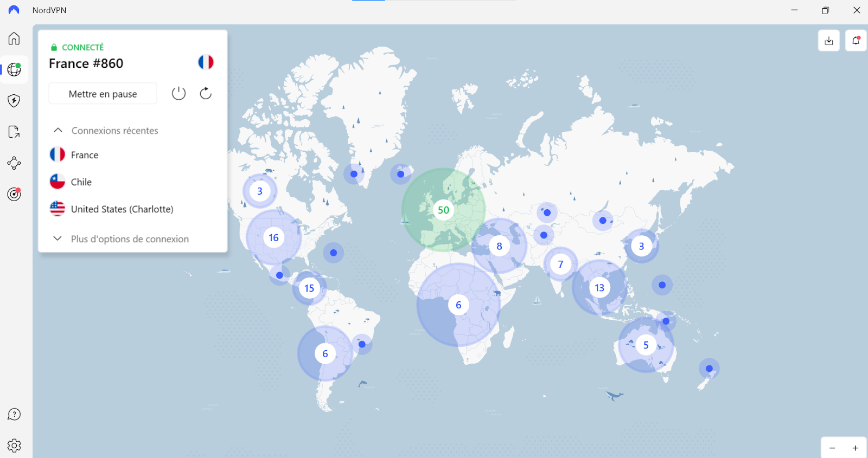Disconnect VPN with the power icon
The width and height of the screenshot is (868, 458).
click(178, 94)
